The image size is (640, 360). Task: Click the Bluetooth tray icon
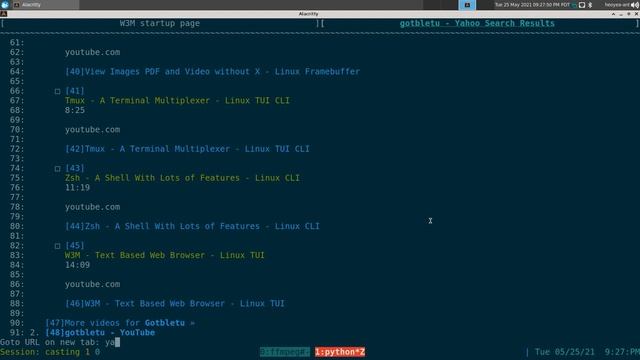[590, 5]
